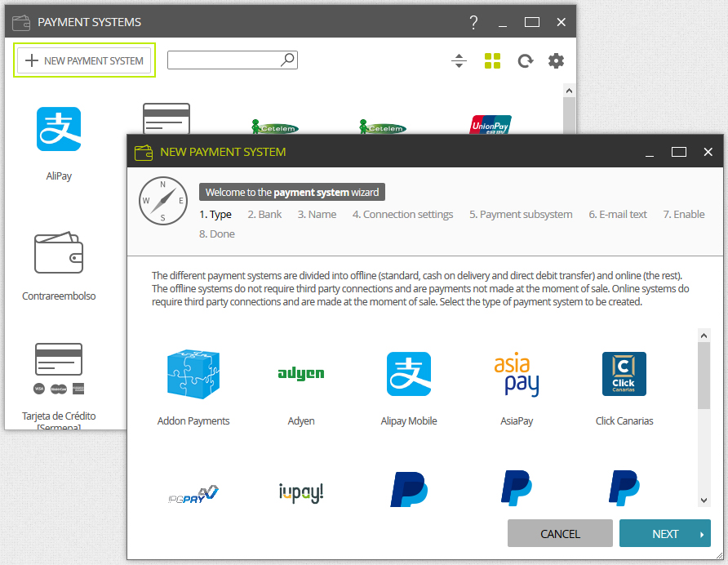Choose IPGPay payment type
This screenshot has width=728, height=565.
(x=193, y=495)
